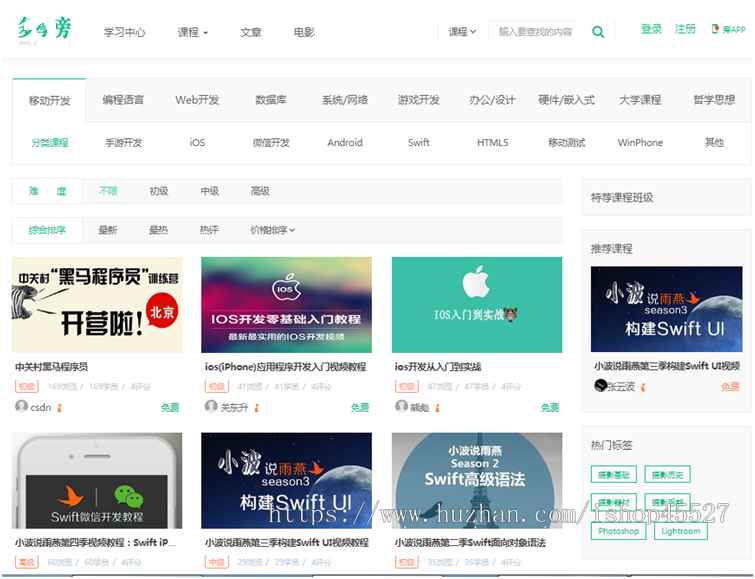Click the Photoshop tag

point(618,531)
